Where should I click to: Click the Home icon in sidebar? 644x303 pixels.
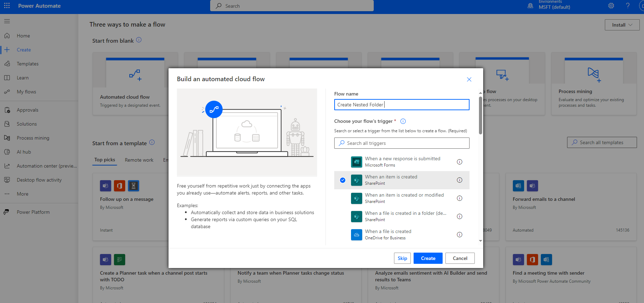[x=7, y=36]
